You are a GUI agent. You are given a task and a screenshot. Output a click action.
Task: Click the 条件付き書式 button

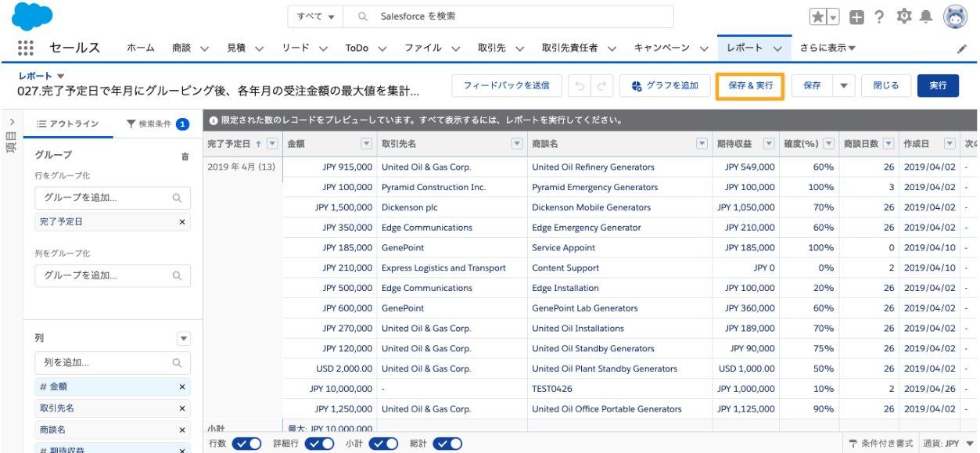click(x=881, y=444)
